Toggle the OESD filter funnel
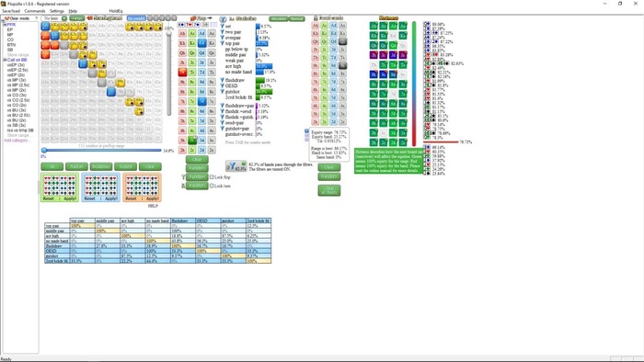Viewport: 644px width, 362px height. tap(223, 86)
